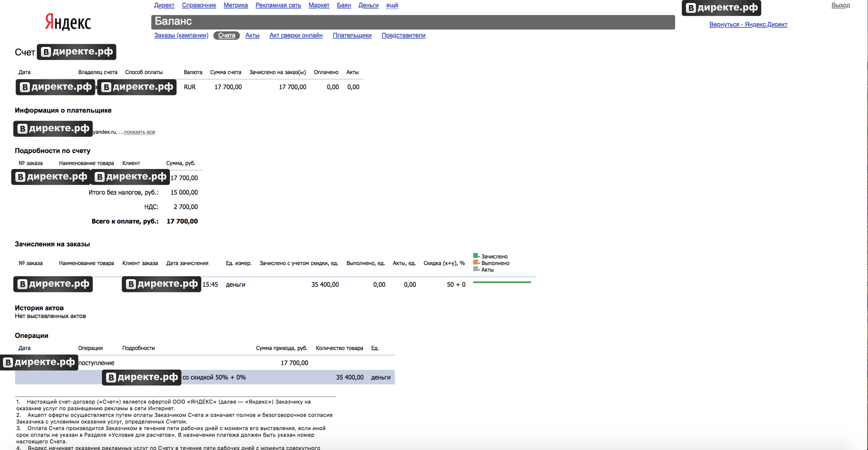Screen dimensions: 868x450
Task: Click the green credited progress bar
Action: point(502,282)
